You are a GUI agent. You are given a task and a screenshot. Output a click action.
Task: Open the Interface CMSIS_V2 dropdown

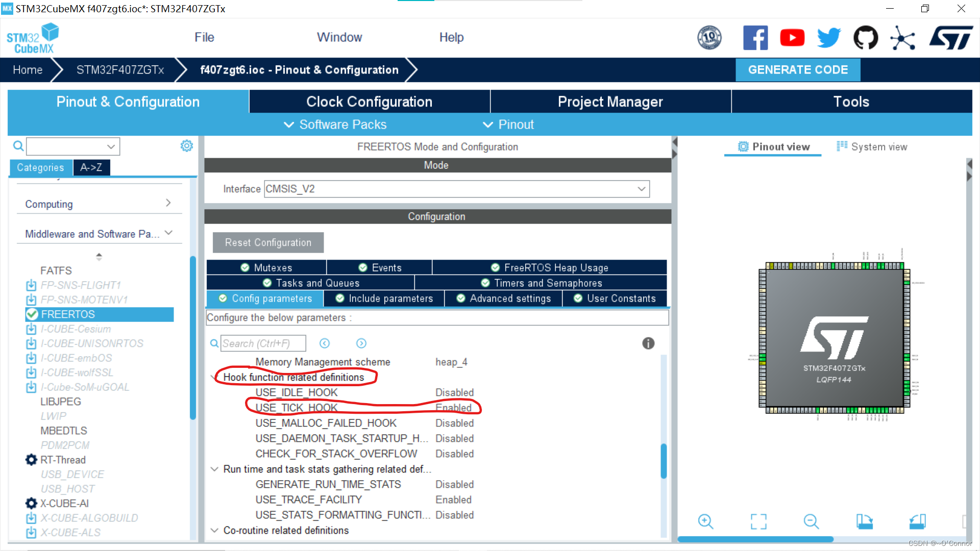pyautogui.click(x=641, y=189)
